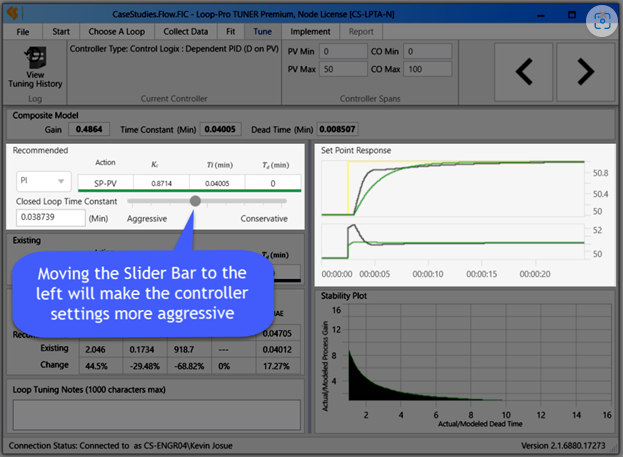Maximize the Loop-Pro TUNER window

pos(572,15)
